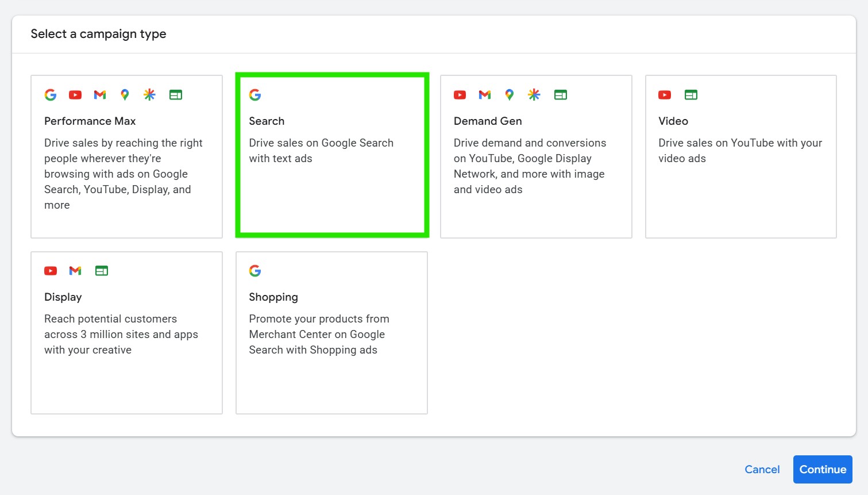Click the Display Network icon in Demand Gen card
868x495 pixels.
pyautogui.click(x=561, y=95)
